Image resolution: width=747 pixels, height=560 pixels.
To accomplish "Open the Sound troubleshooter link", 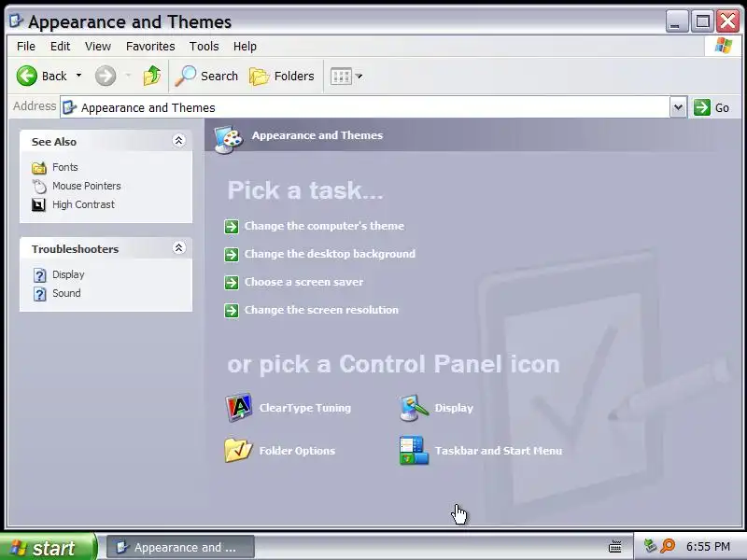I will 66,293.
